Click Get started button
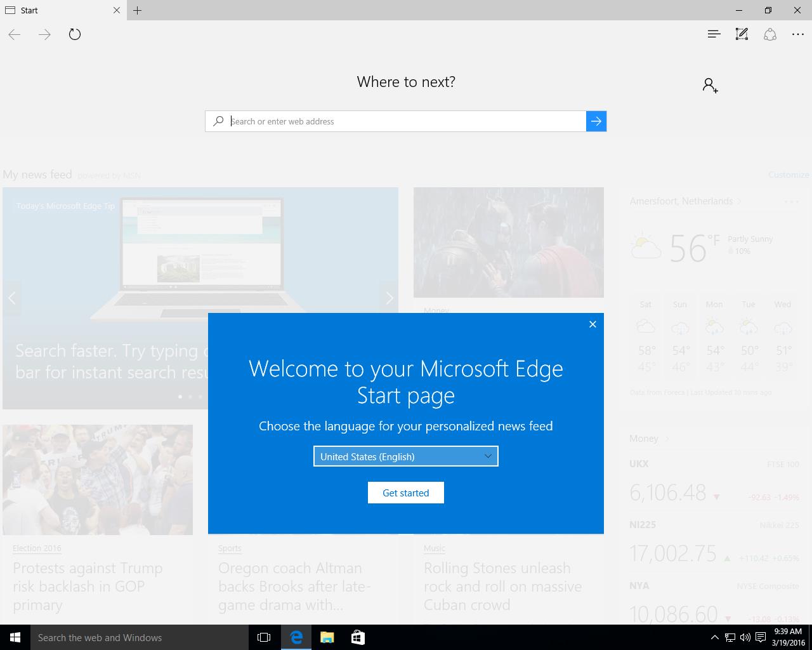 point(406,493)
